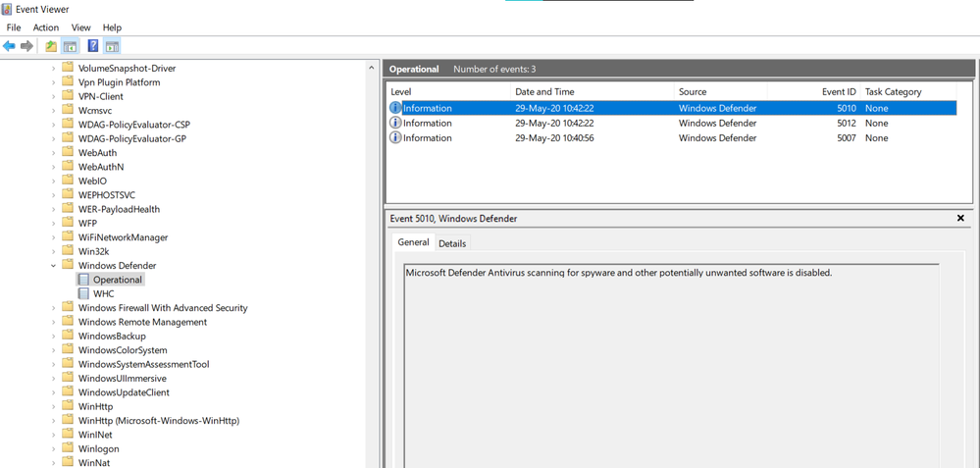Click the WinINet folder icon
The width and height of the screenshot is (980, 468).
pyautogui.click(x=68, y=435)
